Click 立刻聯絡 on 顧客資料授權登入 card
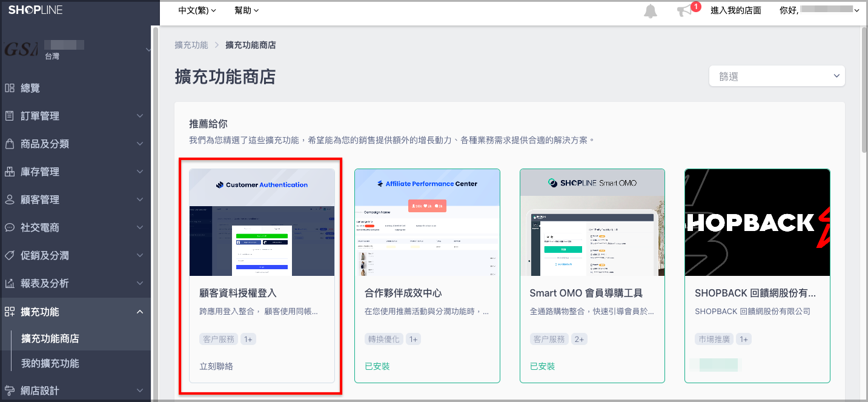 pos(216,366)
